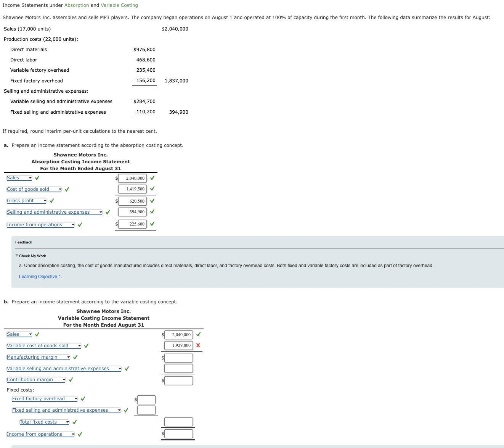504x448 pixels.
Task: Click the Fixed factory overhead amount box
Action: (146, 399)
